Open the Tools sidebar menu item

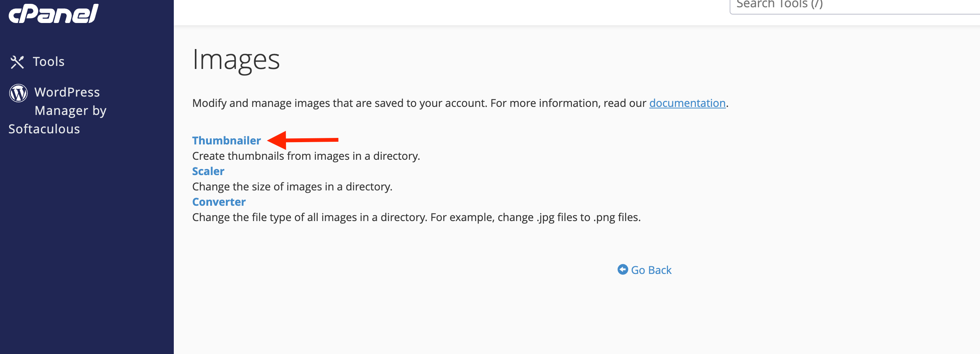pyautogui.click(x=38, y=62)
